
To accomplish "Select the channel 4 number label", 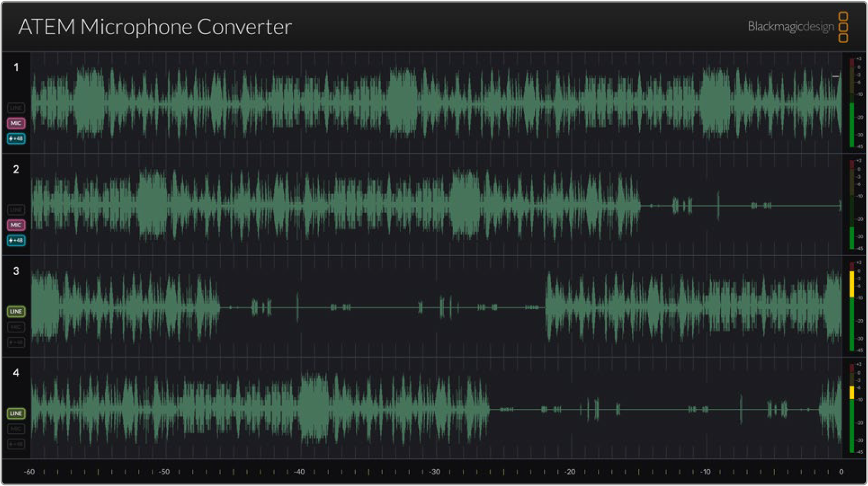I will (16, 373).
